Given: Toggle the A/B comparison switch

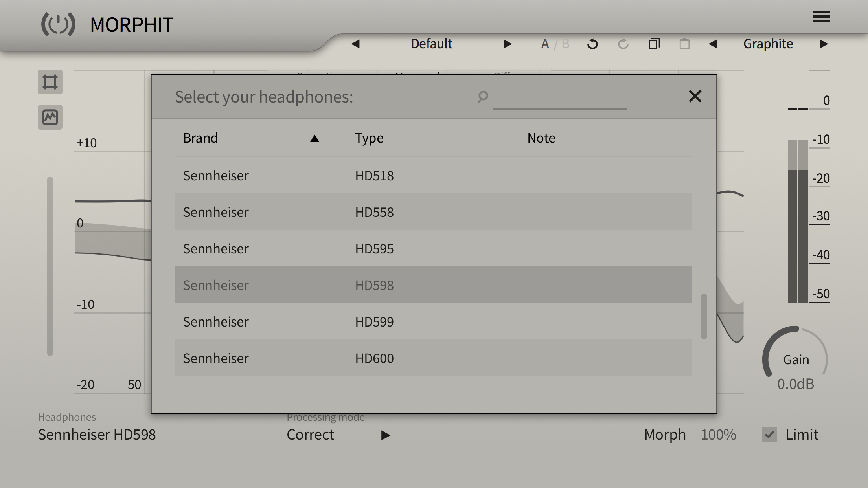Looking at the screenshot, I should click(555, 44).
